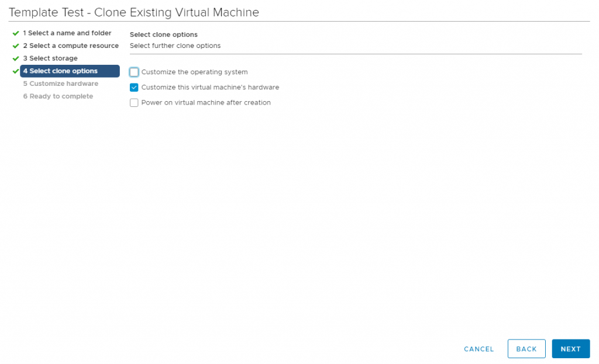599x364 pixels.
Task: Disable Customize this virtual machine's hardware
Action: (134, 87)
